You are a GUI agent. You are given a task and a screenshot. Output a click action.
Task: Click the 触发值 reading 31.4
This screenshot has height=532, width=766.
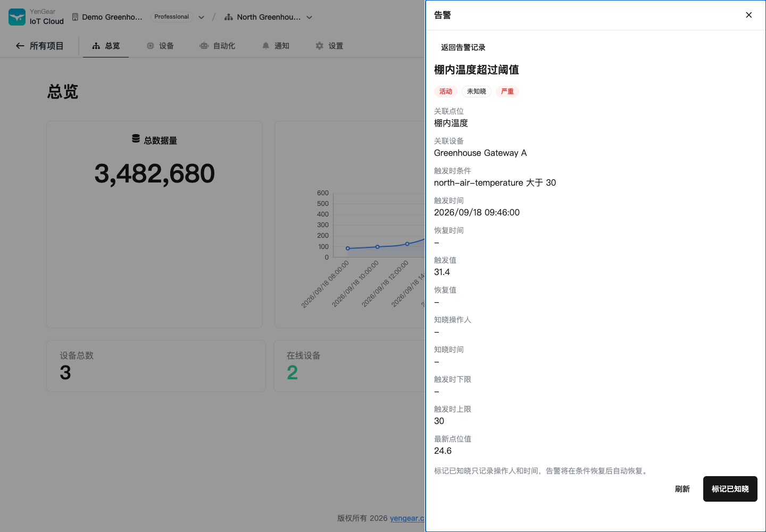(x=442, y=272)
